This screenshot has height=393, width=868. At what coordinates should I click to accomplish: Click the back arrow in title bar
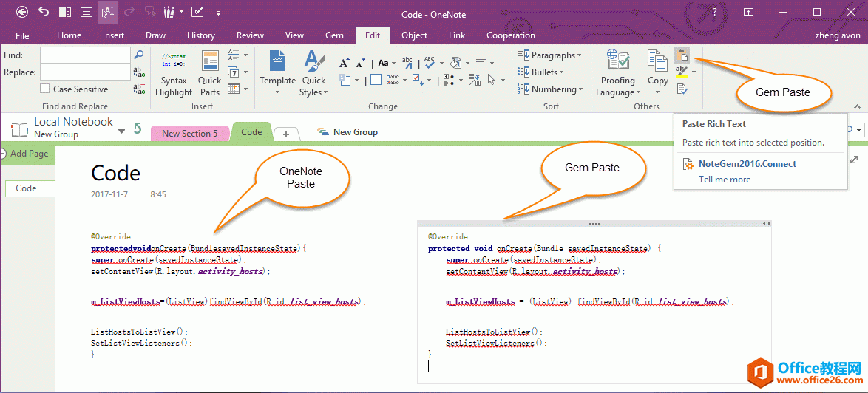(22, 12)
